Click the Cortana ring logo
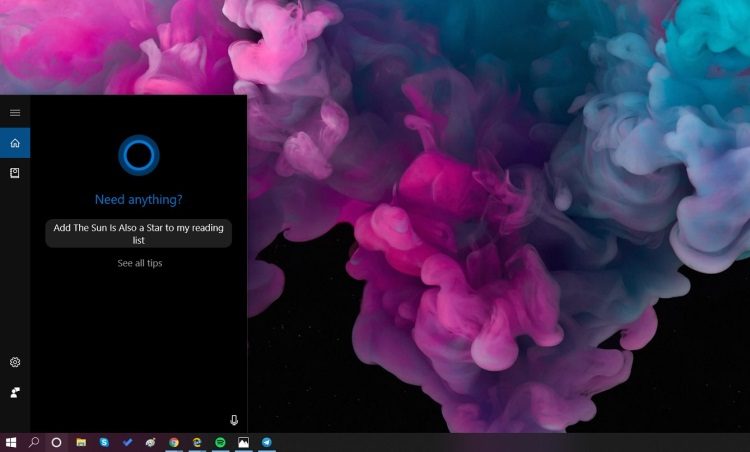Screen dimensions: 750x452 [139, 155]
